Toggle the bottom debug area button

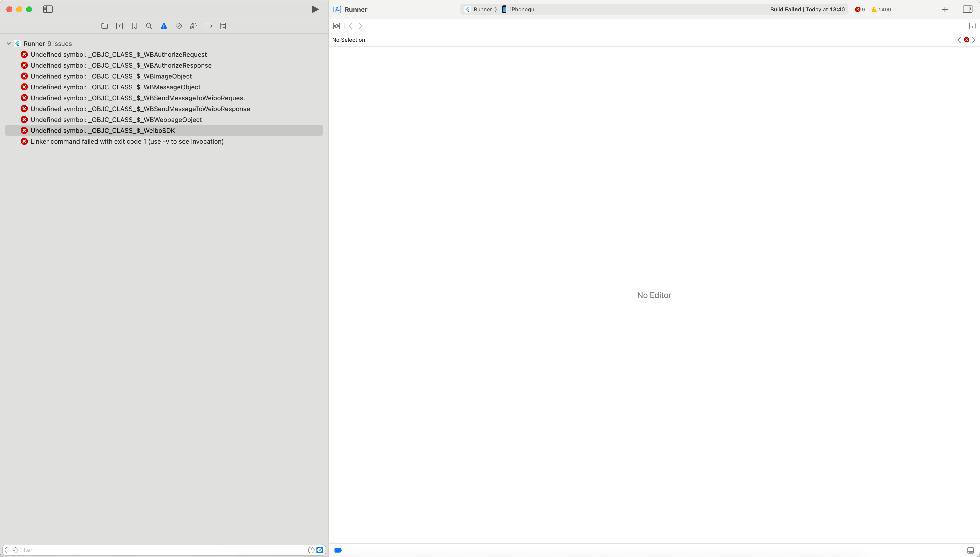point(970,550)
